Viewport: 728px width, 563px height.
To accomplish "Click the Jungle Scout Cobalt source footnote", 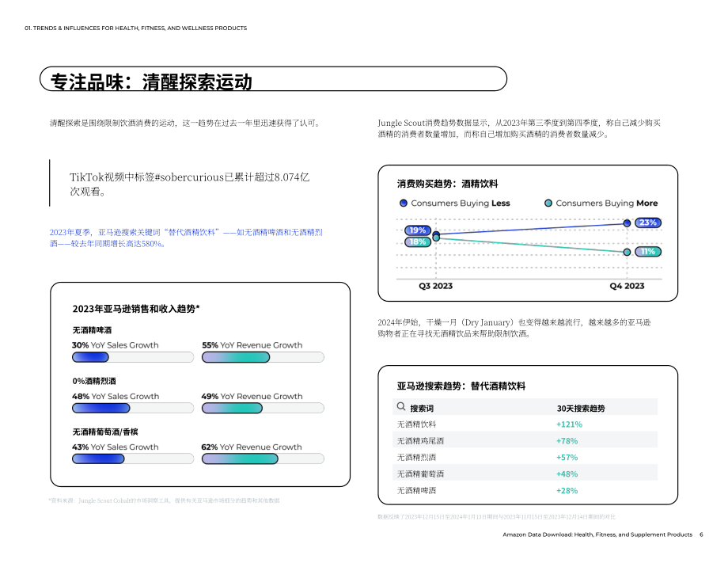I will pos(164,500).
